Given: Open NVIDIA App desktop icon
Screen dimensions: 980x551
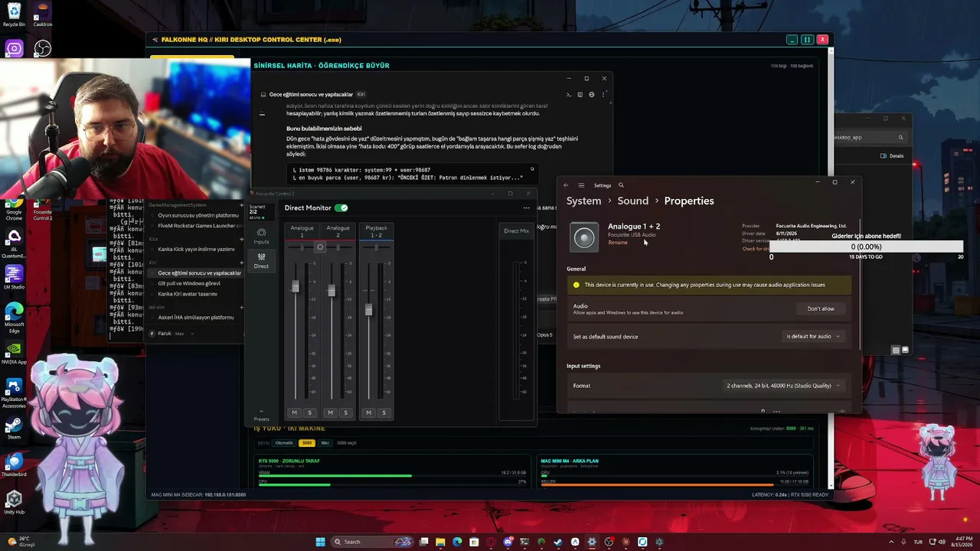Looking at the screenshot, I should [14, 353].
